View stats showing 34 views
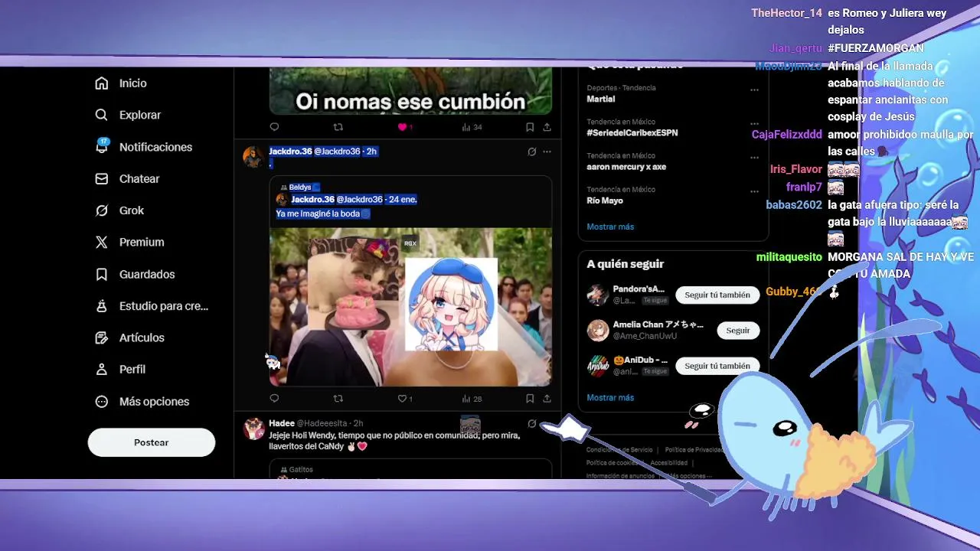The width and height of the screenshot is (980, 551). 472,127
